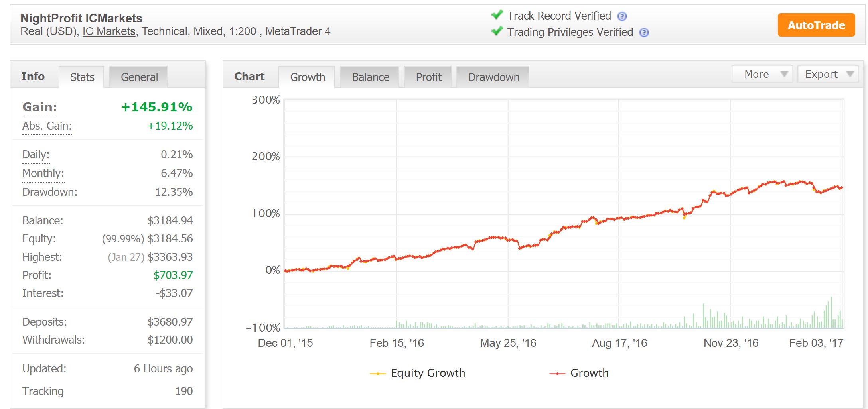868x409 pixels.
Task: Click the Abs. Gain label
Action: pyautogui.click(x=47, y=126)
